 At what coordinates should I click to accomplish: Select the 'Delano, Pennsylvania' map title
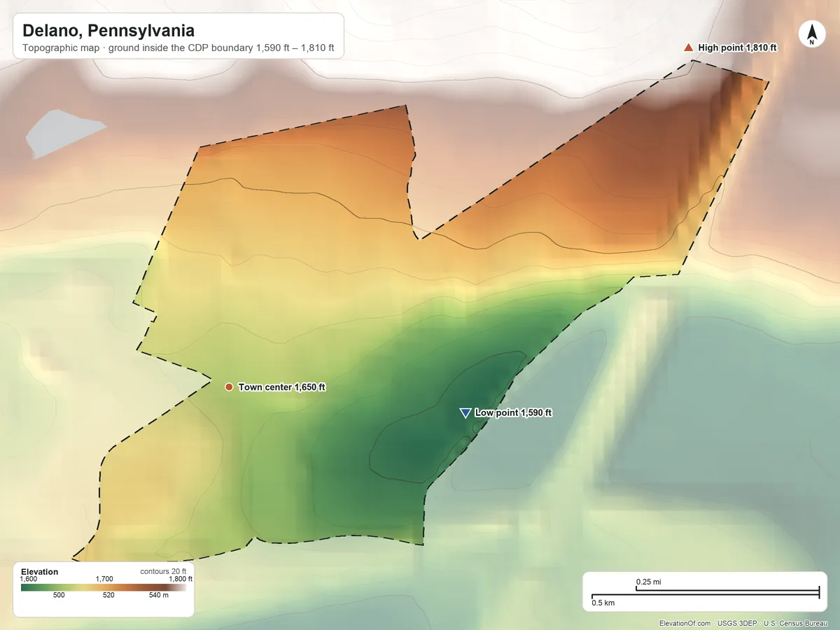pos(108,31)
